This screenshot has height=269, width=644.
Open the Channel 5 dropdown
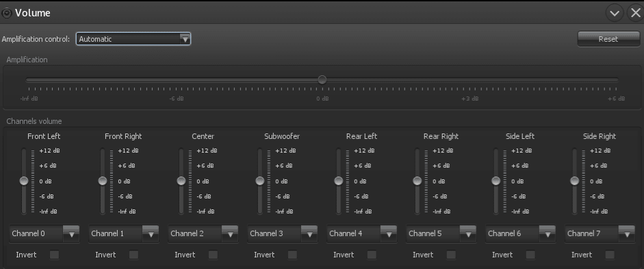(x=441, y=233)
